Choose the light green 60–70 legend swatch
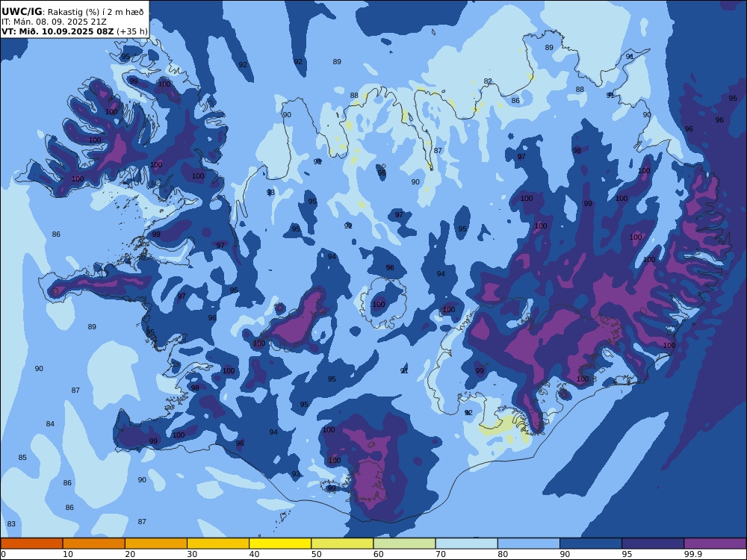 tap(404, 544)
